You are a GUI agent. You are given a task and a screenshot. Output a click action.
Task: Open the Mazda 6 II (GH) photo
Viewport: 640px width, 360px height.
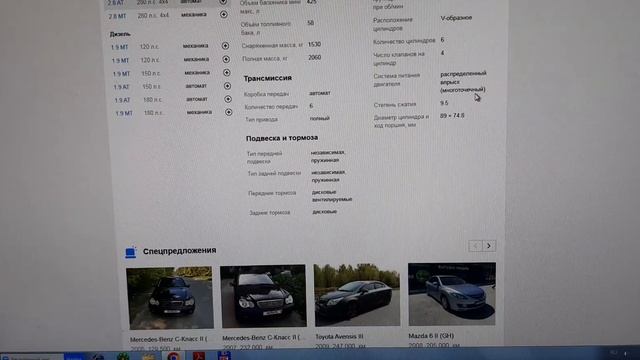452,294
